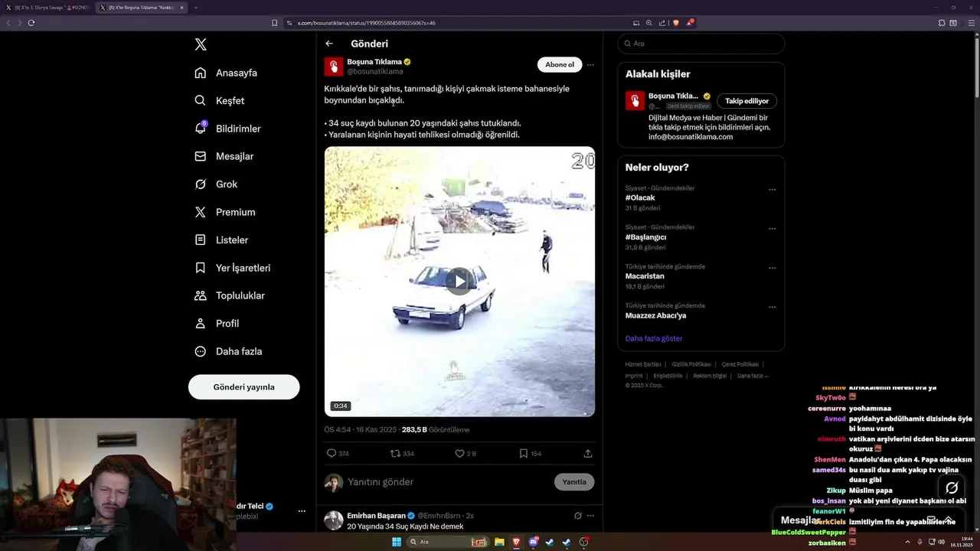Open Yer İşaretleri bookmarks
The height and width of the screenshot is (551, 980).
[x=233, y=268]
